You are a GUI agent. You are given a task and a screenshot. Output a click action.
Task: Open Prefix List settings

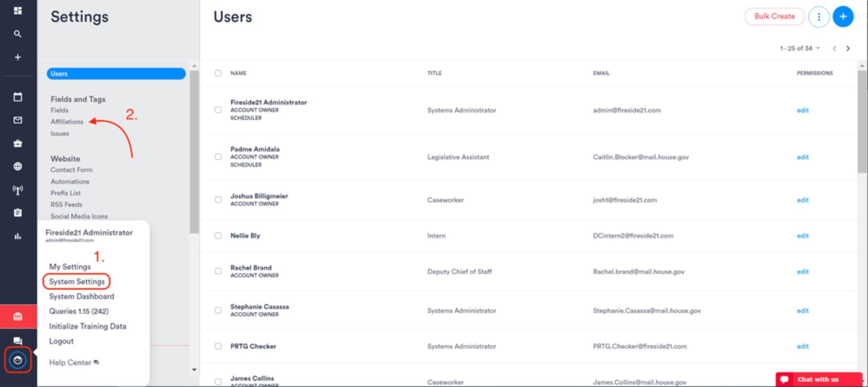point(66,193)
